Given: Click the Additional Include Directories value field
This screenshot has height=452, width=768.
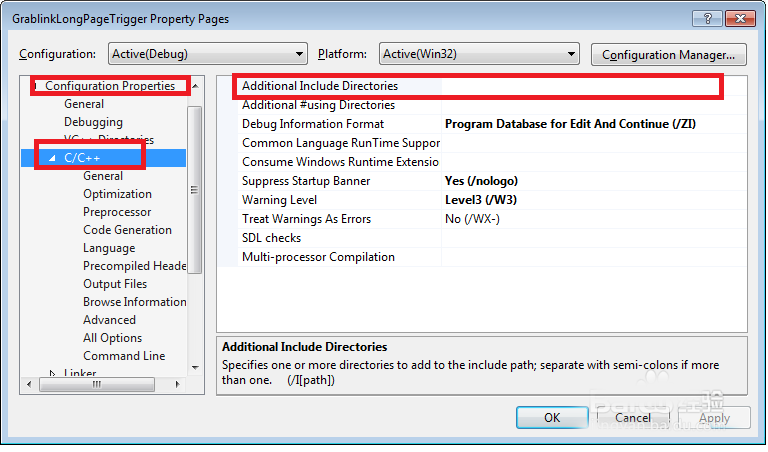Looking at the screenshot, I should (580, 87).
